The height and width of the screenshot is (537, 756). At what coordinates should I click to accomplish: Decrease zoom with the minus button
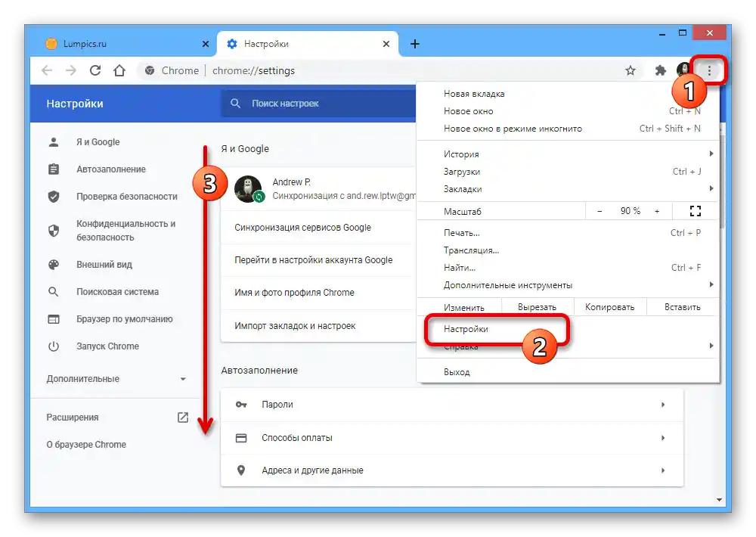click(x=600, y=211)
